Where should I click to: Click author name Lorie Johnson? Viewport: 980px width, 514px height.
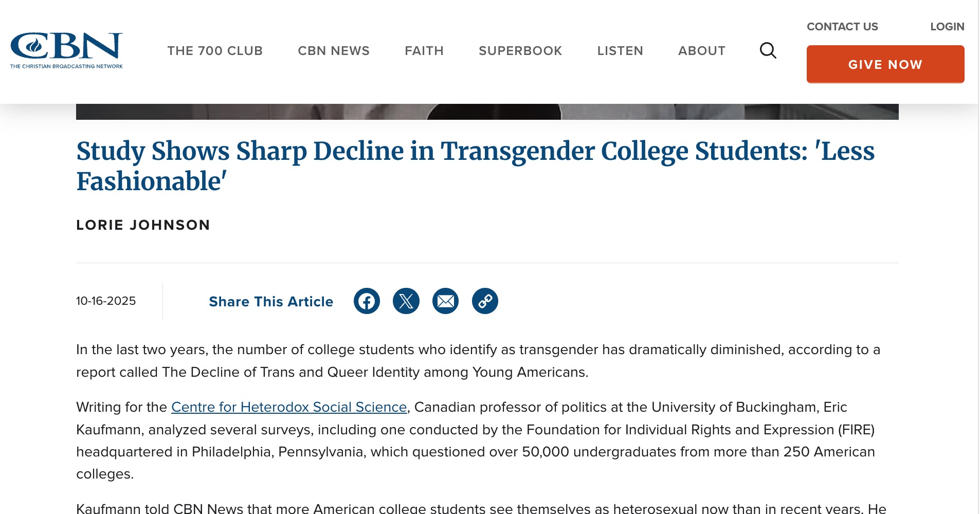[x=143, y=225]
